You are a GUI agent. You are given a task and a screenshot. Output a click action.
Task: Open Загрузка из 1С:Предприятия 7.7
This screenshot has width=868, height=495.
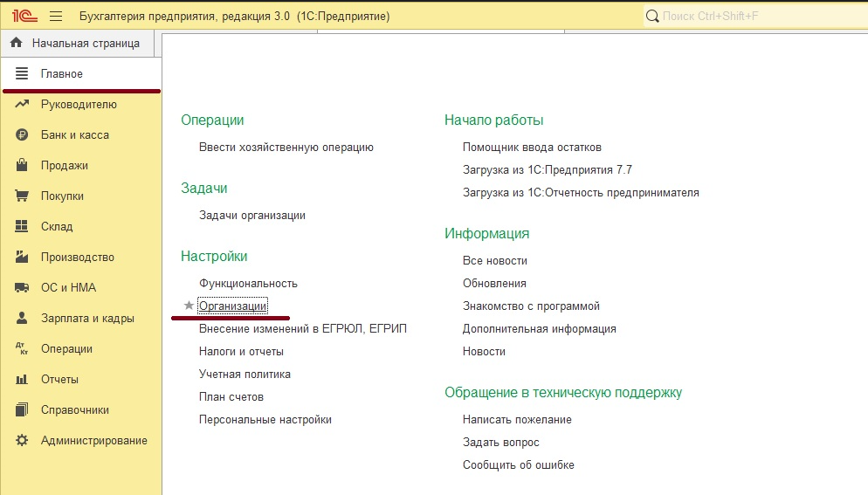[547, 170]
